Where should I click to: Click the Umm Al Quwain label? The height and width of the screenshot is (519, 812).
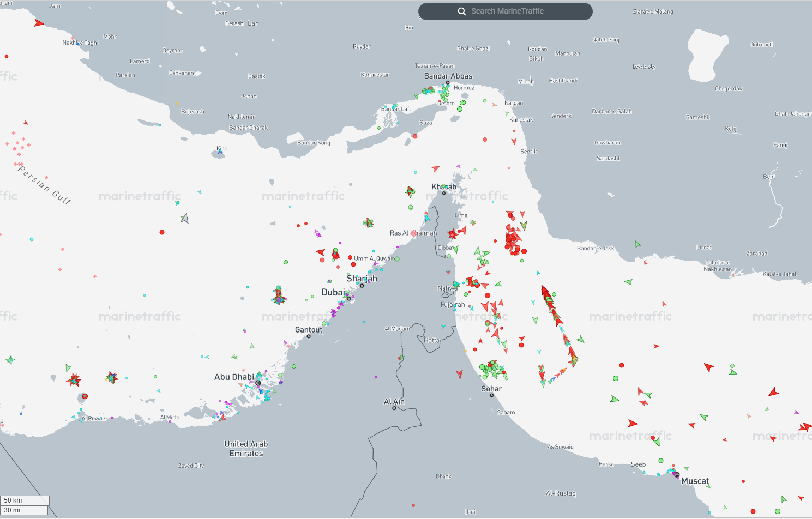tap(374, 258)
